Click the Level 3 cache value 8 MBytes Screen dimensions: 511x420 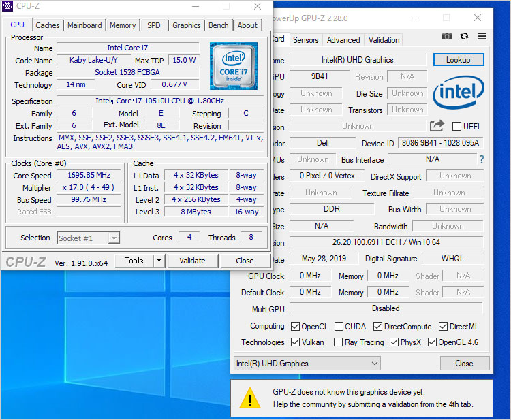point(196,212)
